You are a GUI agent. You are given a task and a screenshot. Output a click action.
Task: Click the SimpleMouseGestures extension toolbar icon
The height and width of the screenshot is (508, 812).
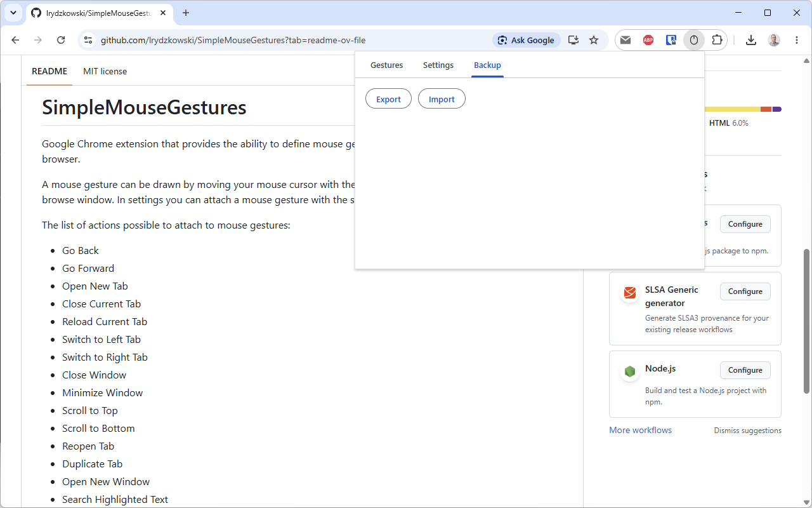pyautogui.click(x=694, y=40)
